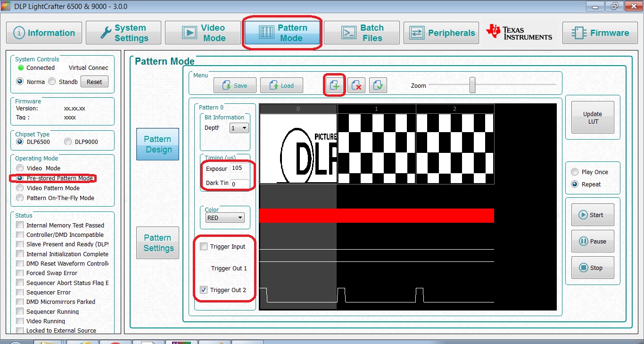Add a new pattern with plus icon
This screenshot has height=344, width=644.
[335, 85]
